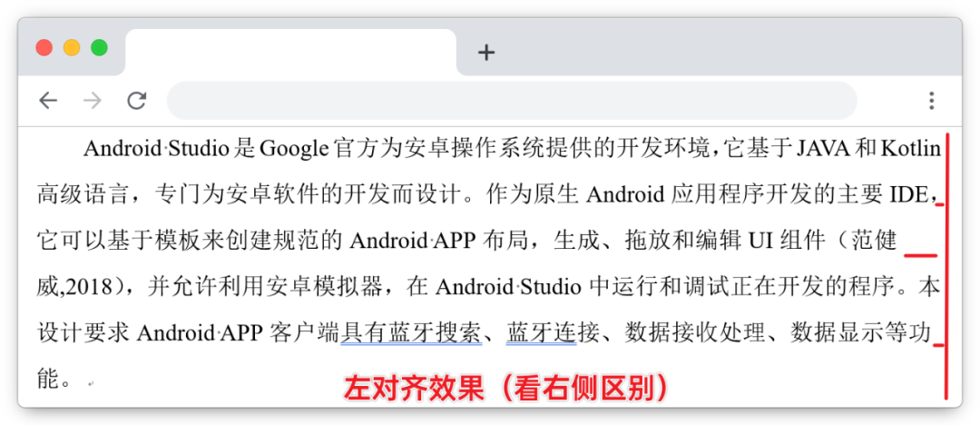Click the word Kotlin in first line
This screenshot has width=980, height=425.
tap(911, 149)
